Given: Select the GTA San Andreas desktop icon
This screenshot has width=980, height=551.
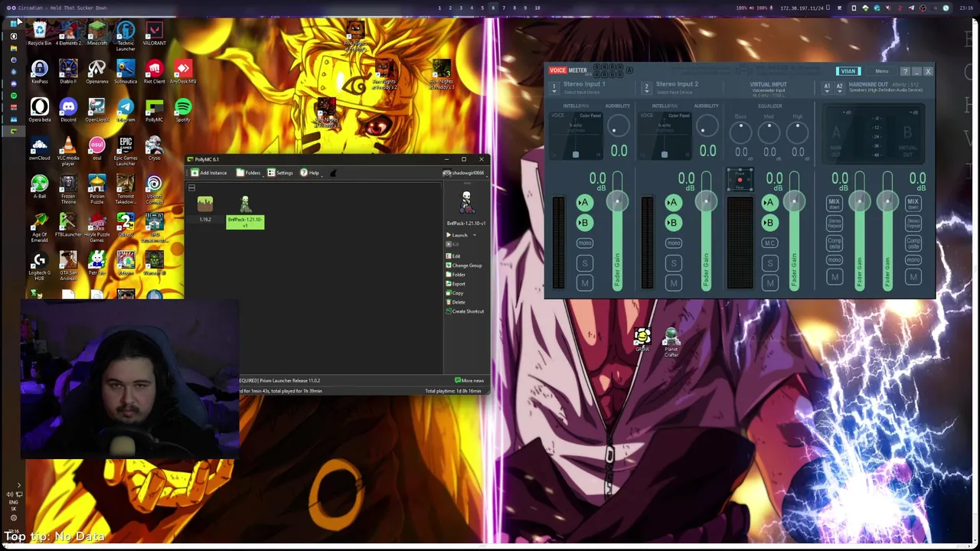Looking at the screenshot, I should point(68,266).
